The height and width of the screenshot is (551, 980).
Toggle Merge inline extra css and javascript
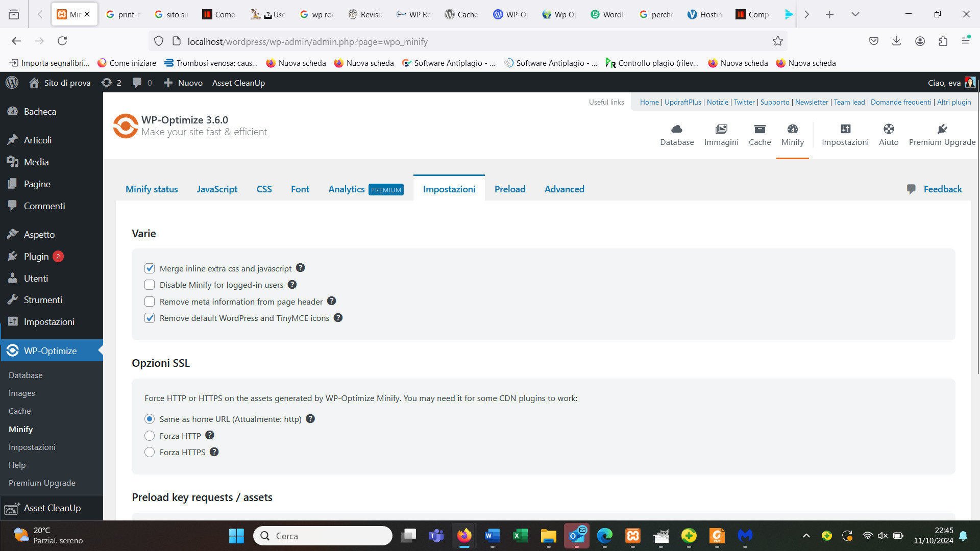click(x=150, y=268)
